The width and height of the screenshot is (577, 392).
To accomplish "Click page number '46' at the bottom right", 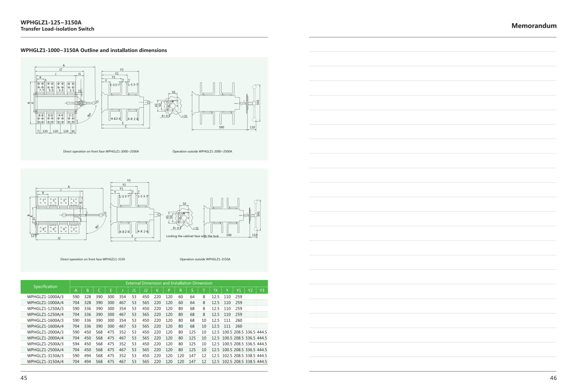I will coord(553,379).
